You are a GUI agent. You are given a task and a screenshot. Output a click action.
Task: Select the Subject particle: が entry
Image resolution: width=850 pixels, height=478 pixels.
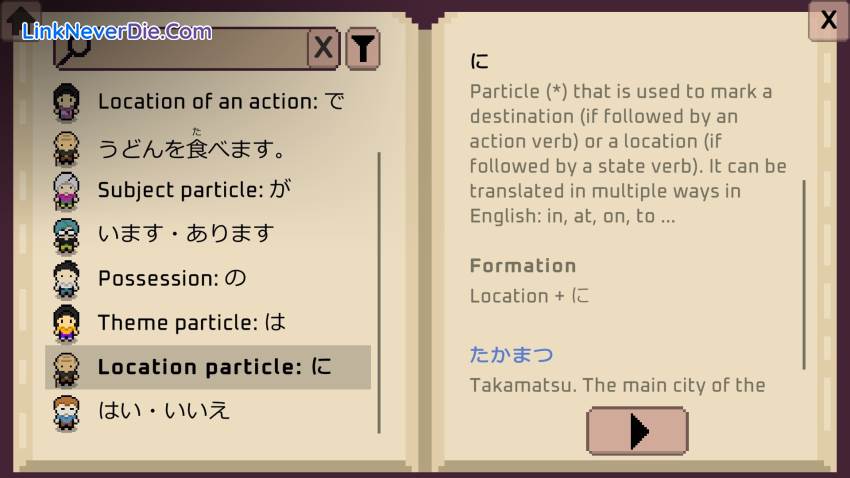[x=194, y=190]
